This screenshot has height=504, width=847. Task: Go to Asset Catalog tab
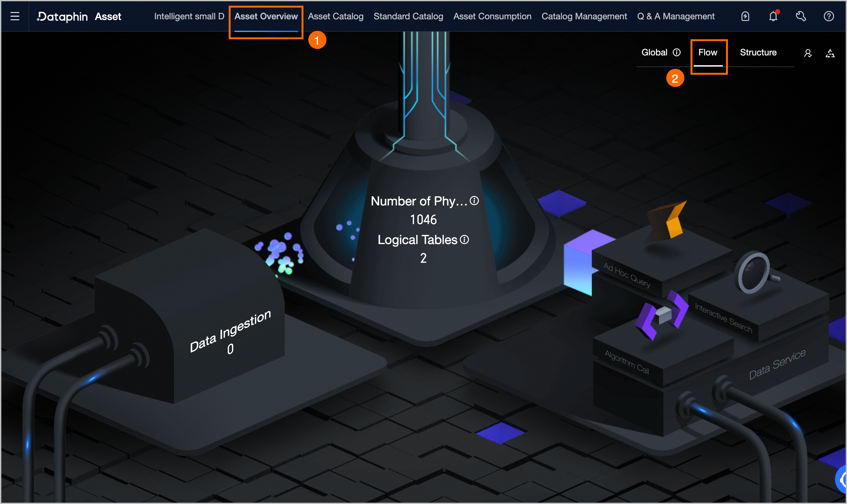click(336, 16)
